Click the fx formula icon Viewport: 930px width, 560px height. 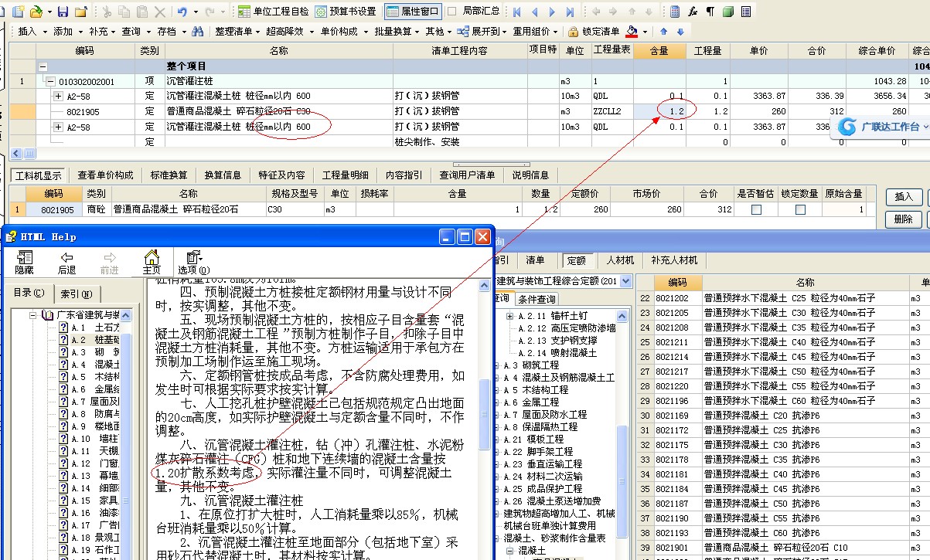[x=693, y=12]
